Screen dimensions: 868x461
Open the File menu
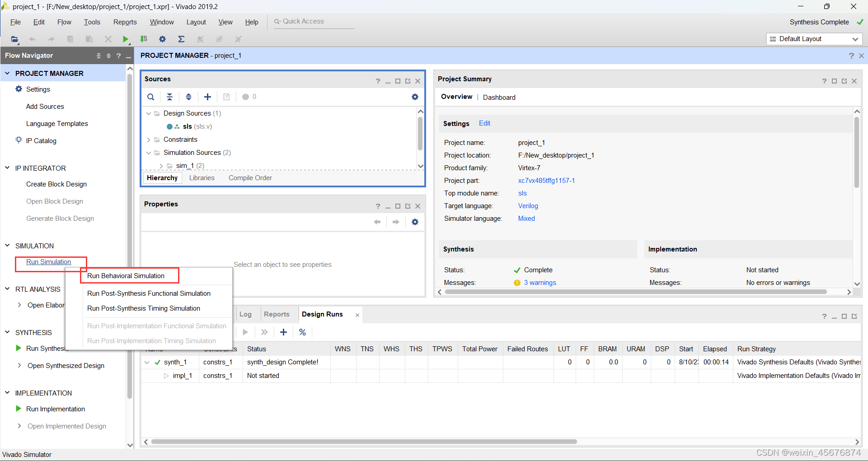click(15, 22)
